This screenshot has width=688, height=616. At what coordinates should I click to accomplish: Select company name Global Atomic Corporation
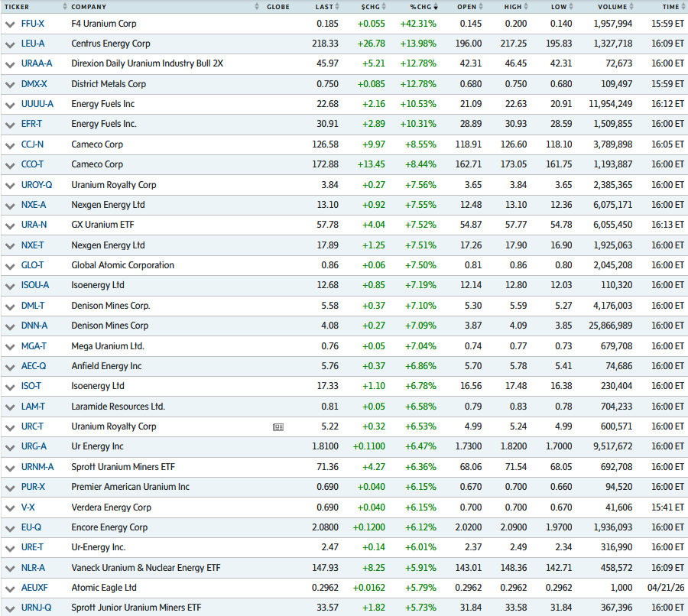tap(123, 265)
